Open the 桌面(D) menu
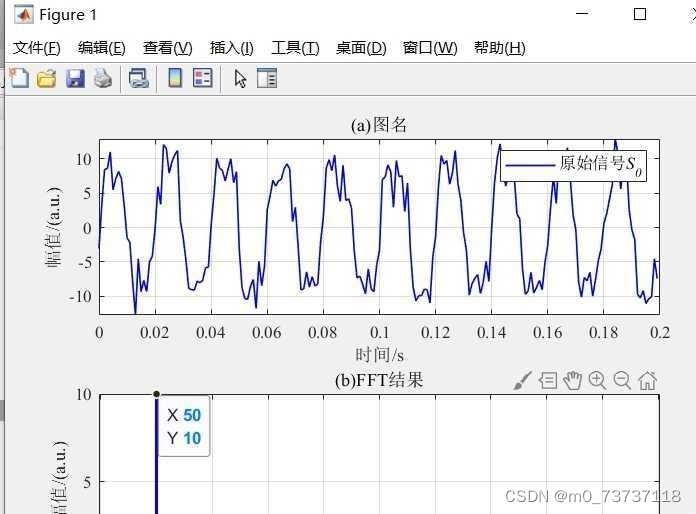 coord(361,47)
